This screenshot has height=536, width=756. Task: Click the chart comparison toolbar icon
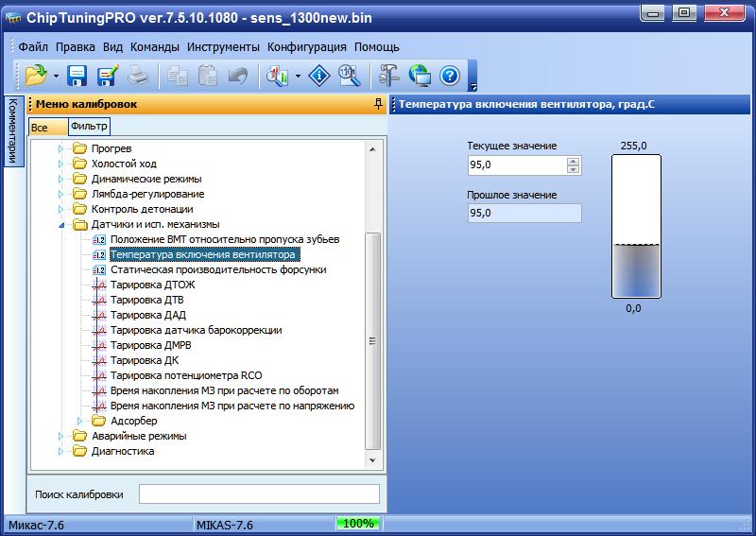click(x=277, y=76)
